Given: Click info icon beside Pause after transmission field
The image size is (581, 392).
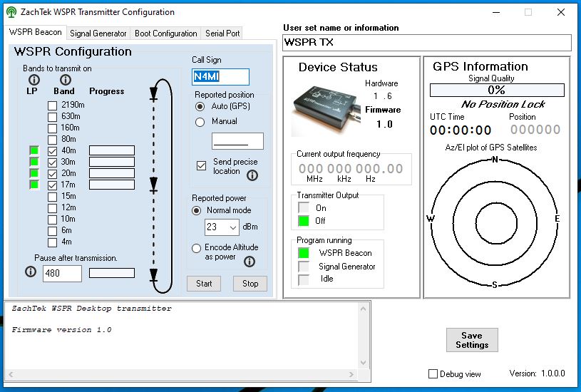Looking at the screenshot, I should click(x=31, y=272).
